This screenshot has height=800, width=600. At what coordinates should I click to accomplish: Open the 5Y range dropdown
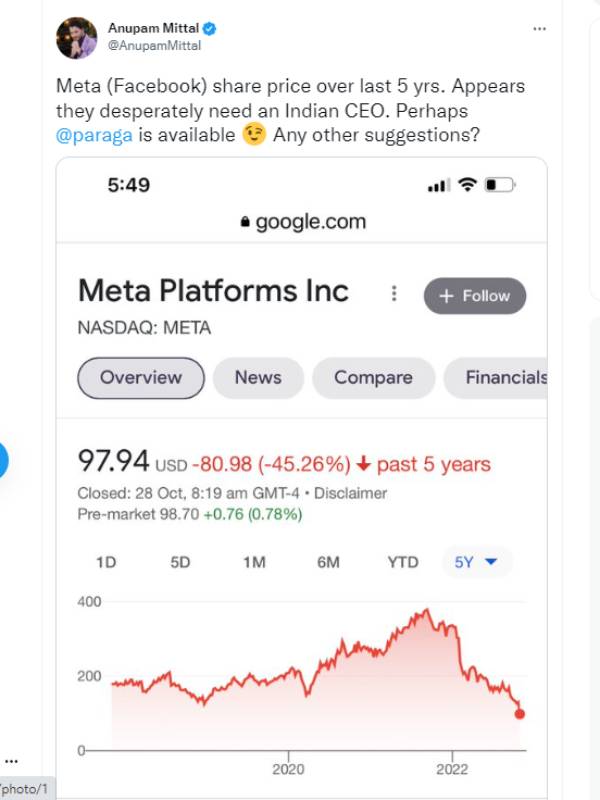476,562
